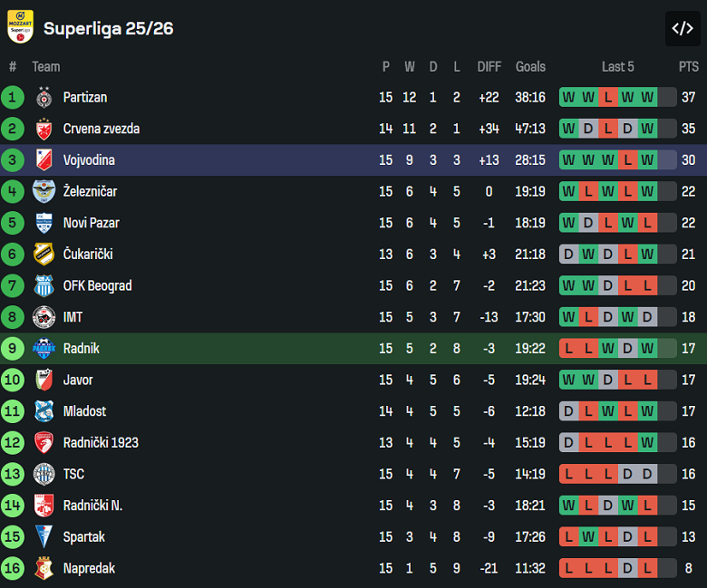
Task: Click IMT's points value 18
Action: (689, 317)
